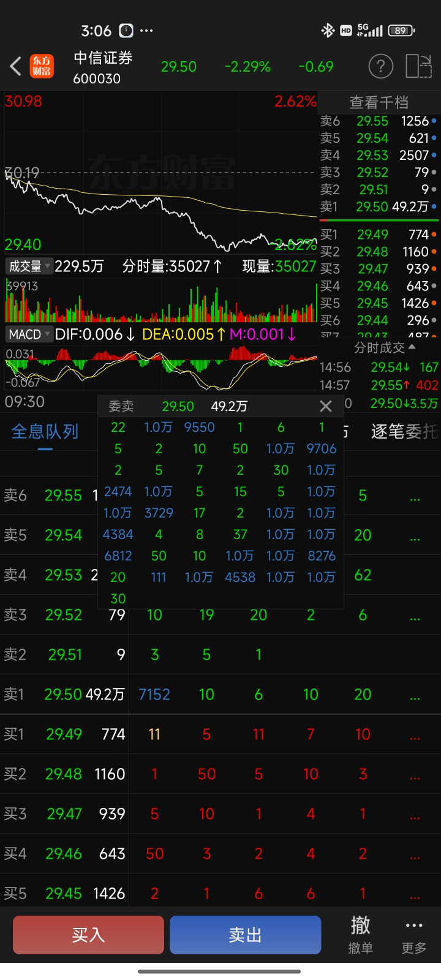Tap the MACD histogram chart
Image resolution: width=441 pixels, height=980 pixels.
[x=160, y=368]
